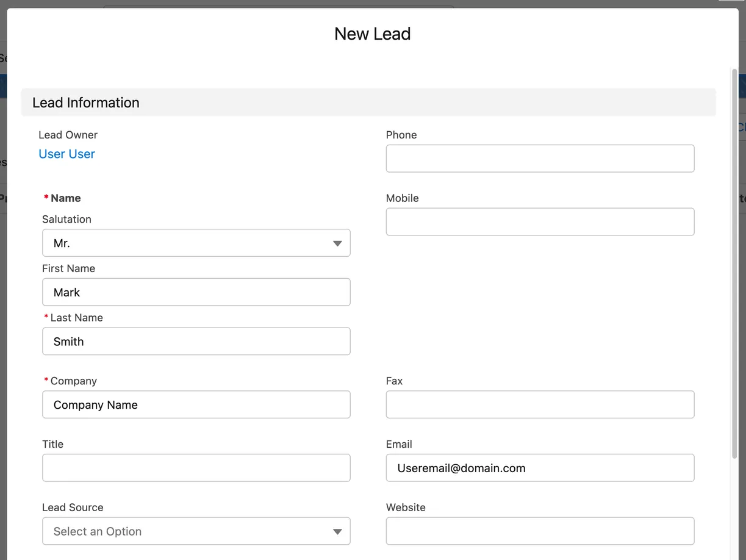Image resolution: width=746 pixels, height=560 pixels.
Task: Click into the Phone input field
Action: click(x=540, y=159)
